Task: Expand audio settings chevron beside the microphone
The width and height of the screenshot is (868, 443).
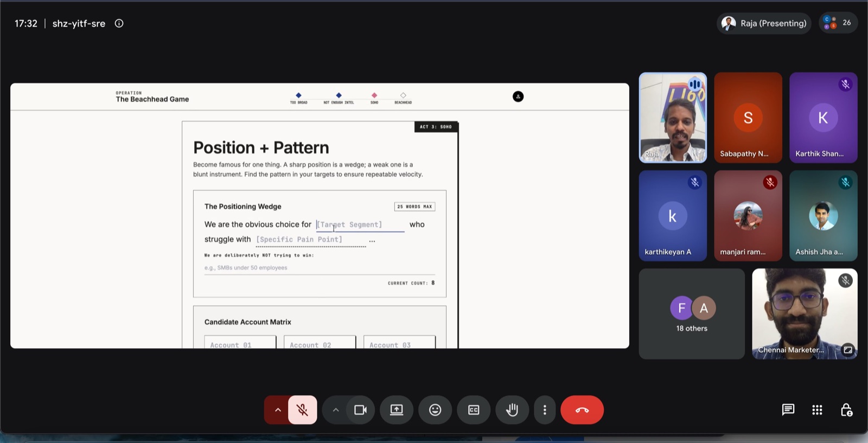Action: pyautogui.click(x=277, y=410)
